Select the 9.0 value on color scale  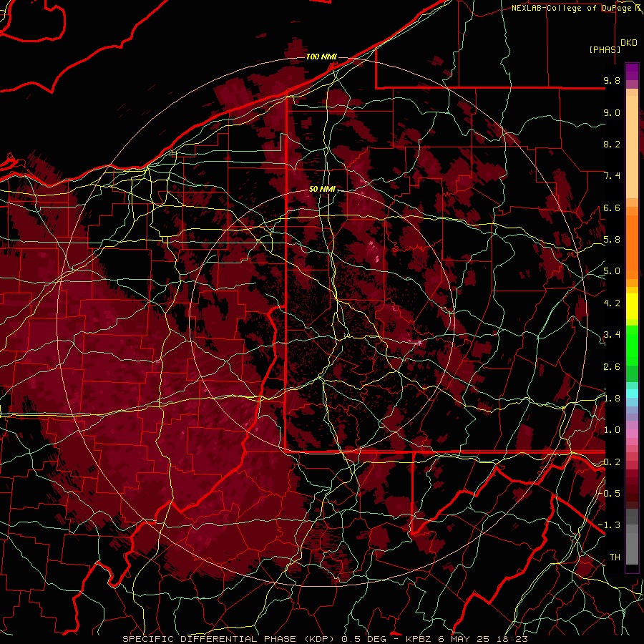612,112
